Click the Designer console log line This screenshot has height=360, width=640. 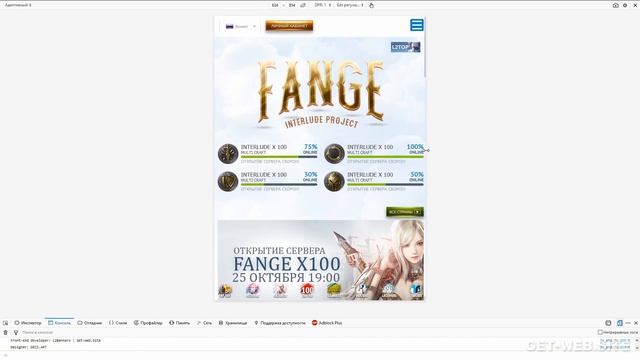pyautogui.click(x=29, y=347)
